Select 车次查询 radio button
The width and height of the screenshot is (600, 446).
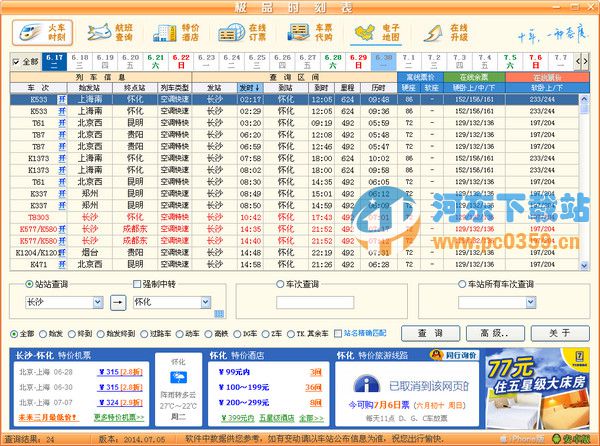[x=280, y=284]
